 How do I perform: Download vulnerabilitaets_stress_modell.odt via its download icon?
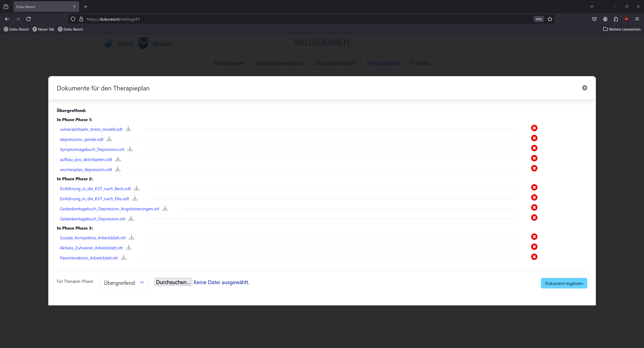(x=128, y=129)
